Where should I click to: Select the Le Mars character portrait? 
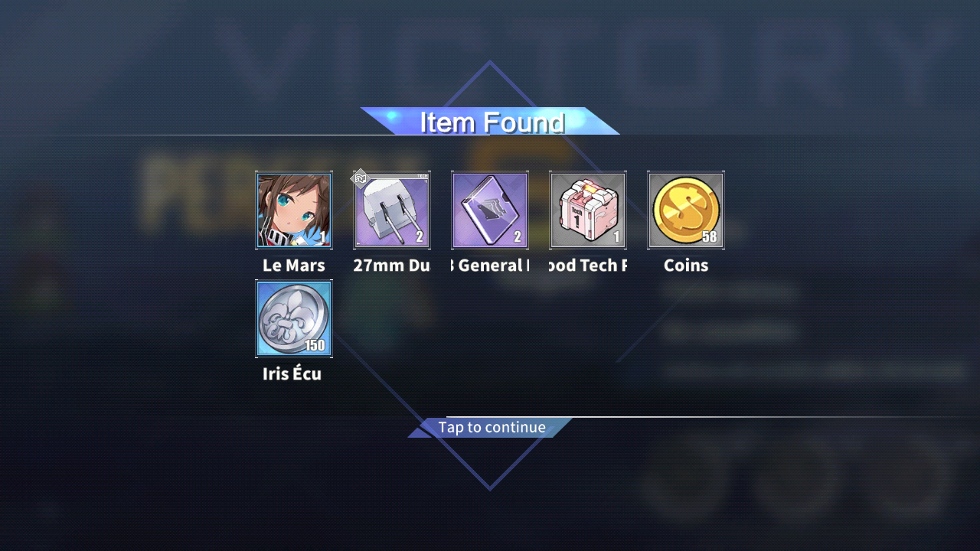pos(294,210)
